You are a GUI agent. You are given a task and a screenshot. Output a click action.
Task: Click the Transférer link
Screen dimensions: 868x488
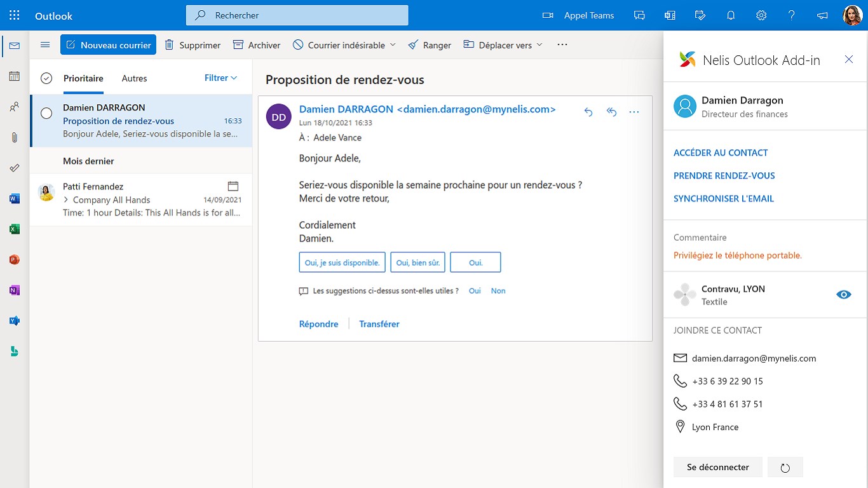(379, 324)
